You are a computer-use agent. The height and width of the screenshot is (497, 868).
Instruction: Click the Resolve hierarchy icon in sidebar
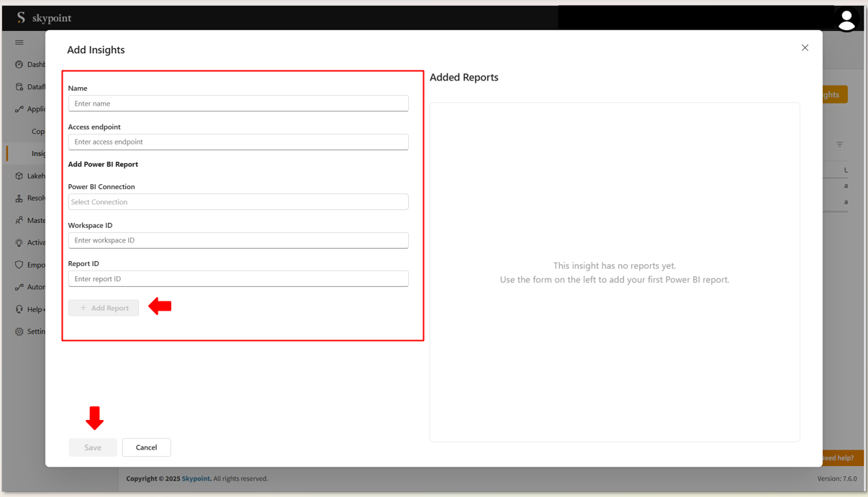pyautogui.click(x=19, y=199)
